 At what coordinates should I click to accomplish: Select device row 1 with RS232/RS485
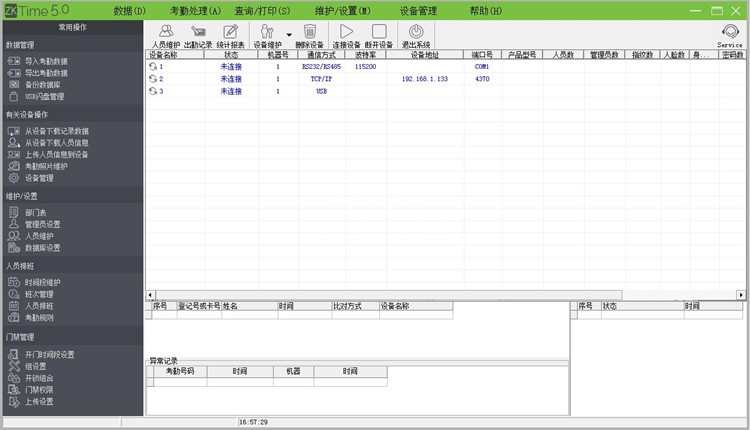[445, 66]
